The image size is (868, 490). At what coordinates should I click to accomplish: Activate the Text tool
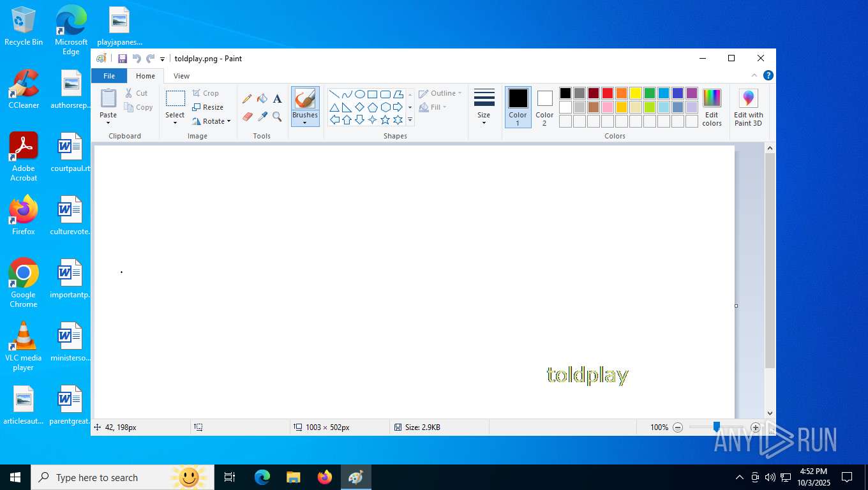point(277,99)
